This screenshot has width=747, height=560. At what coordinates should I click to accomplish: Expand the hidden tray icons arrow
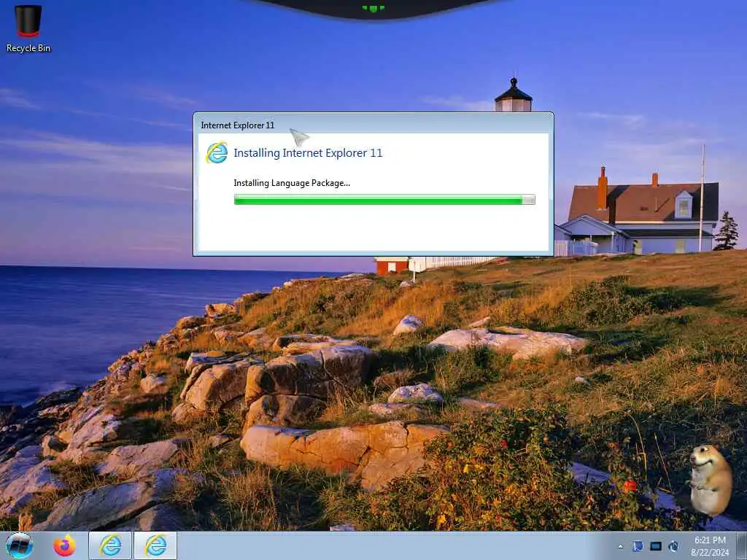pos(620,547)
